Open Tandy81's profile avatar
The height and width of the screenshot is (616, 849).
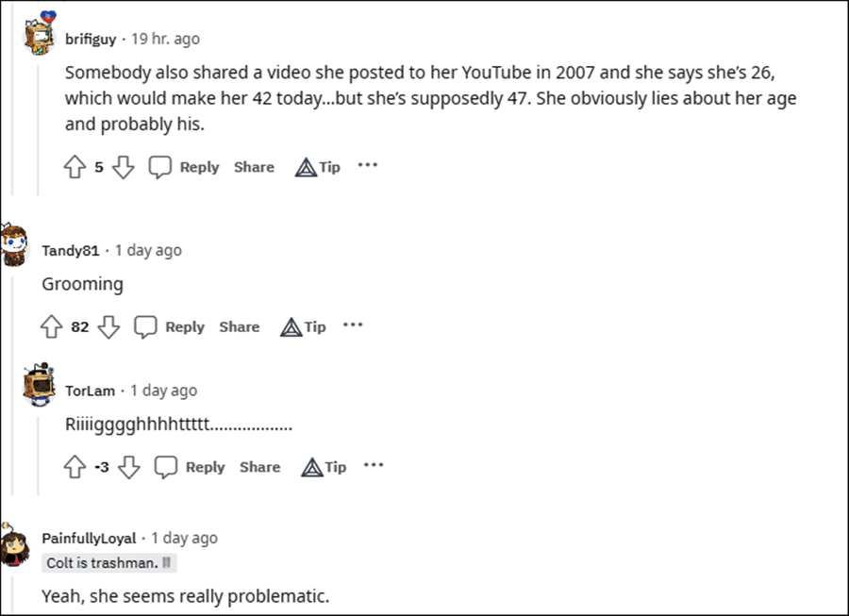[x=13, y=243]
